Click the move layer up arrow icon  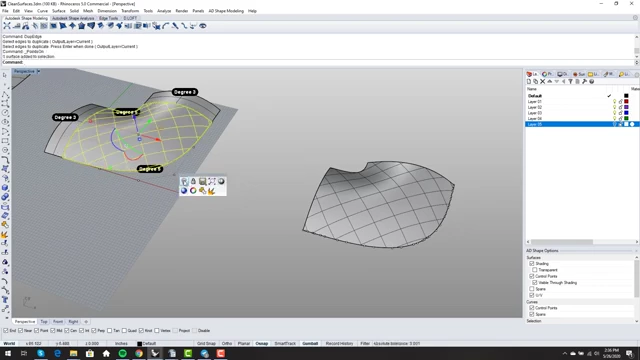[549, 82]
